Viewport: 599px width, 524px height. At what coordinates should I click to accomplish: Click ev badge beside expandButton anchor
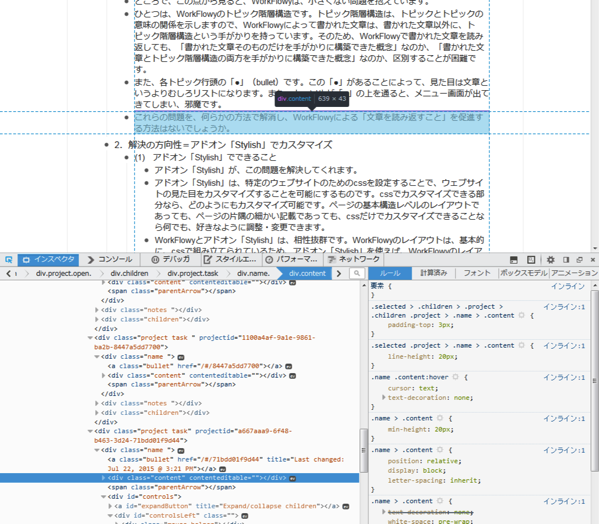pyautogui.click(x=346, y=506)
